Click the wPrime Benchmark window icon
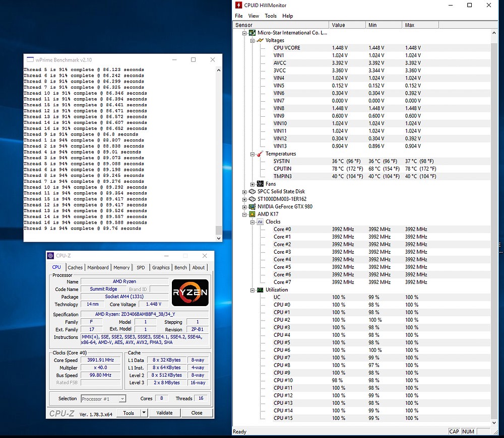This screenshot has width=504, height=438. pos(30,60)
